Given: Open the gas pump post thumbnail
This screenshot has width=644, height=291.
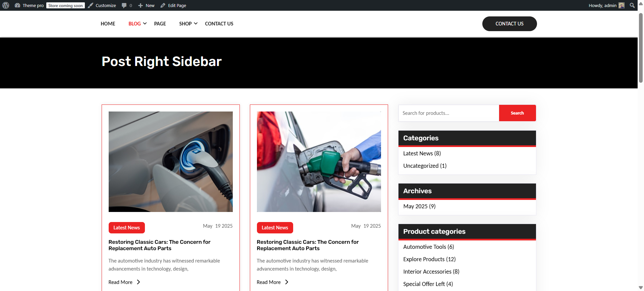Looking at the screenshot, I should [319, 162].
